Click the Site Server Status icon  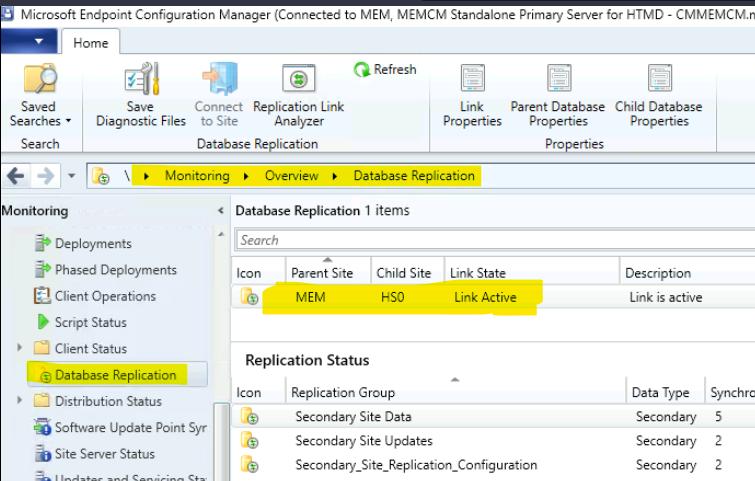pyautogui.click(x=43, y=453)
